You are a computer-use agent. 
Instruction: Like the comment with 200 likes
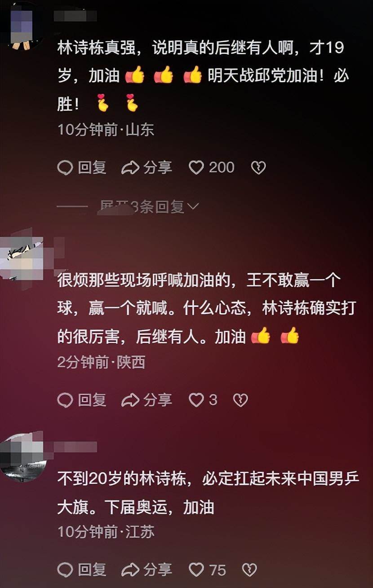pyautogui.click(x=196, y=168)
